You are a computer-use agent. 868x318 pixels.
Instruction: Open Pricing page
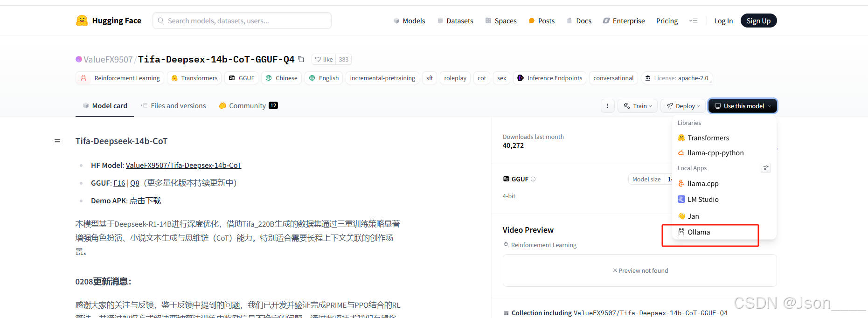coord(667,21)
